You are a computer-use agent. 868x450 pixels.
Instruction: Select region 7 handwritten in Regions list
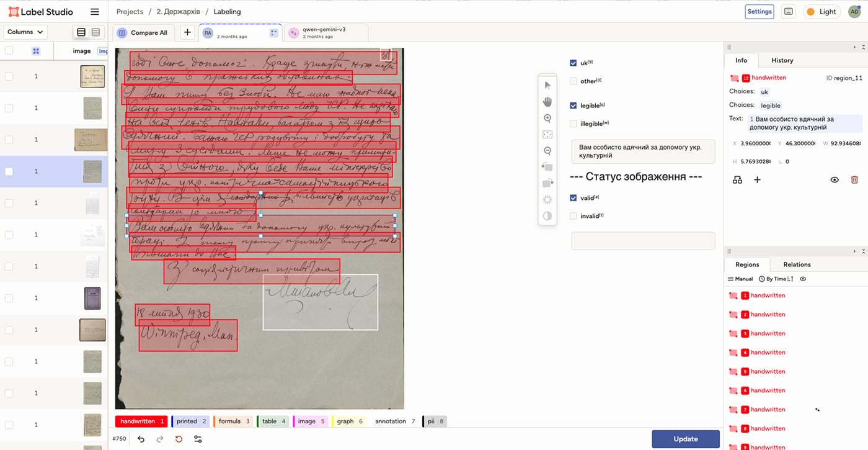768,410
